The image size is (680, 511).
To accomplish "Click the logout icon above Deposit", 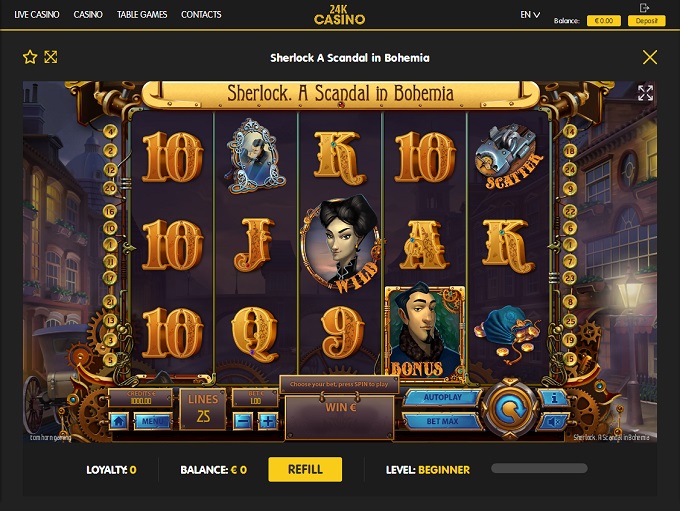I will [x=644, y=7].
